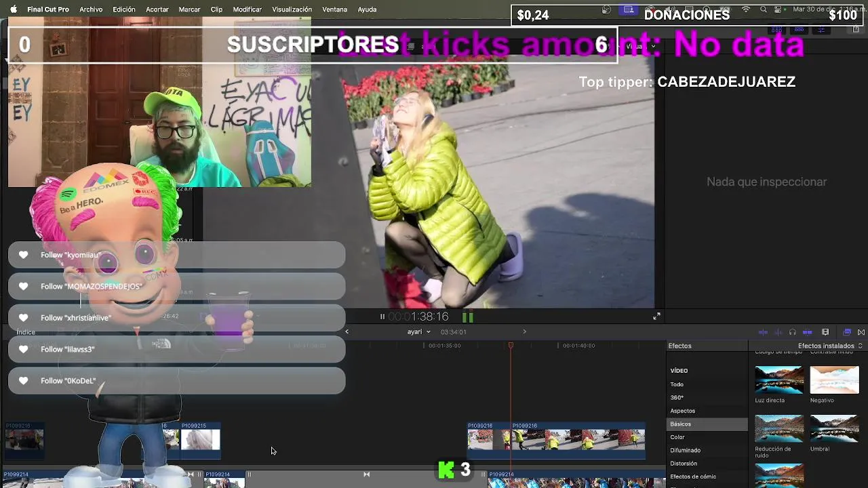Select the Negativo effect thumbnail
The image size is (868, 488).
834,380
